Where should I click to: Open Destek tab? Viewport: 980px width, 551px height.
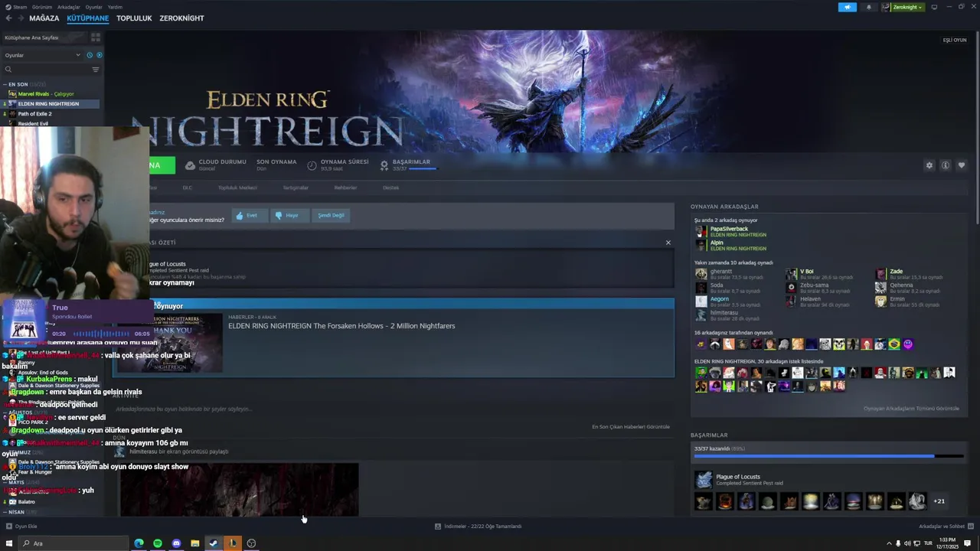click(x=390, y=187)
